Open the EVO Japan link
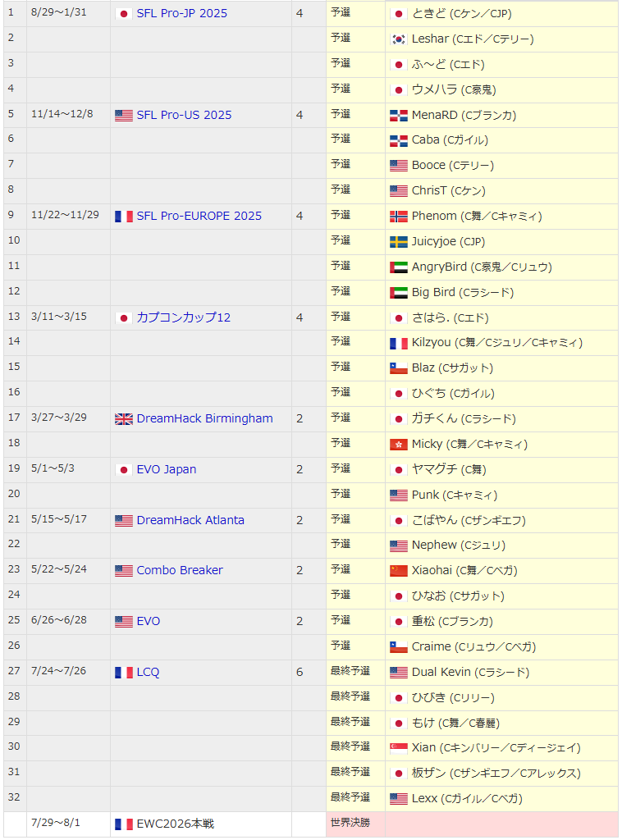Image resolution: width=622 pixels, height=840 pixels. 166,469
